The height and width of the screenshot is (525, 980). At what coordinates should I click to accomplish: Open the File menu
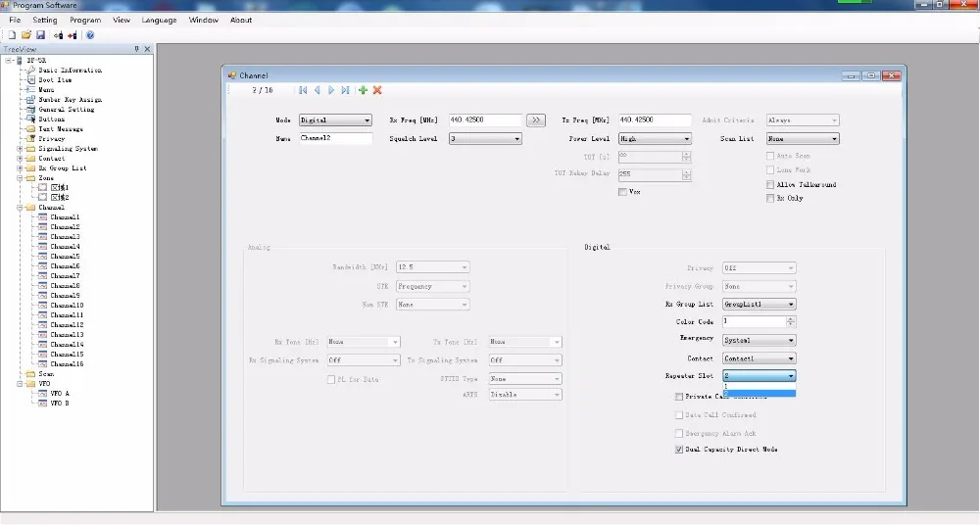pos(15,20)
